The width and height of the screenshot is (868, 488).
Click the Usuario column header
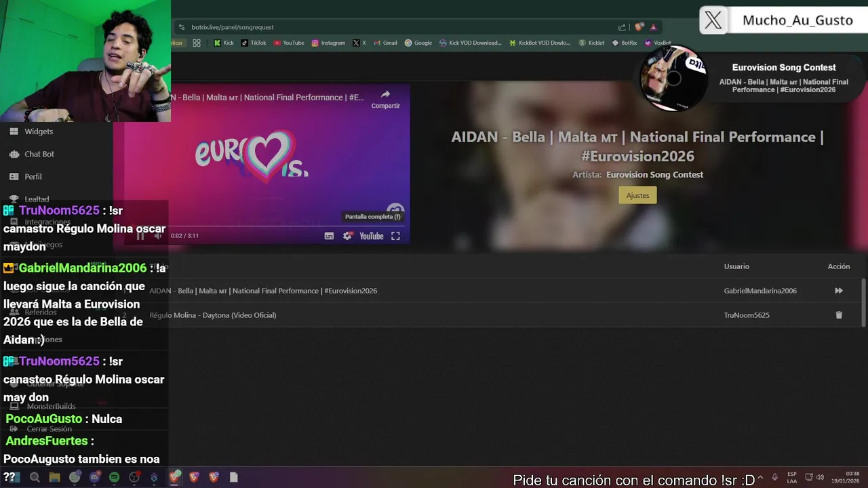pyautogui.click(x=736, y=266)
